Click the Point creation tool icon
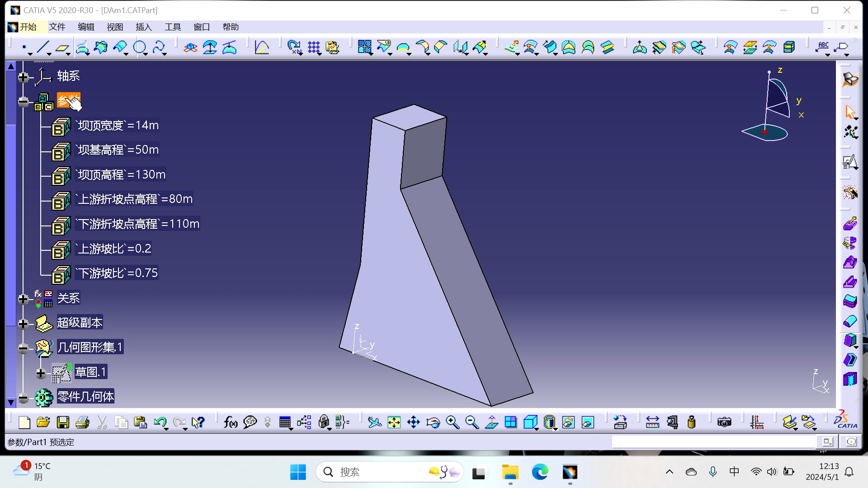 (24, 47)
